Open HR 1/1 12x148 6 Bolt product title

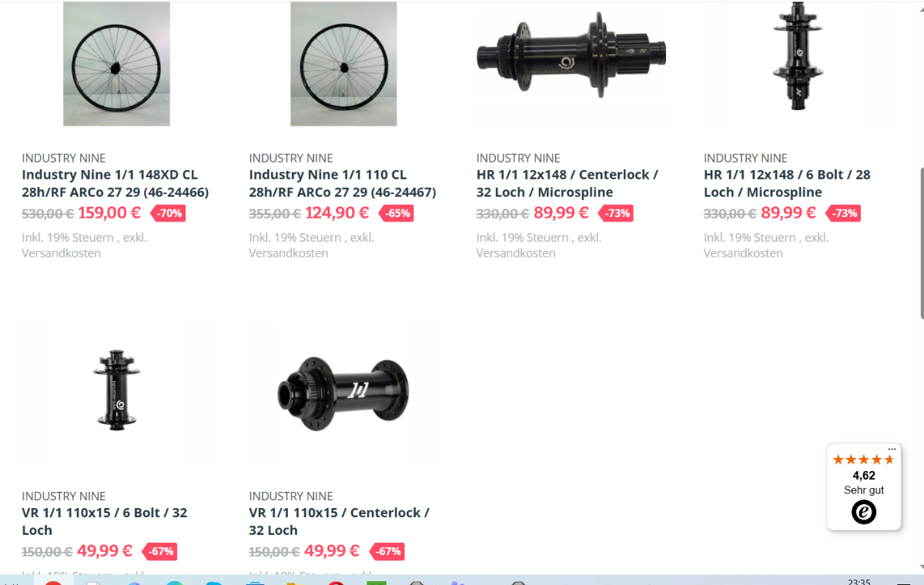[x=787, y=183]
